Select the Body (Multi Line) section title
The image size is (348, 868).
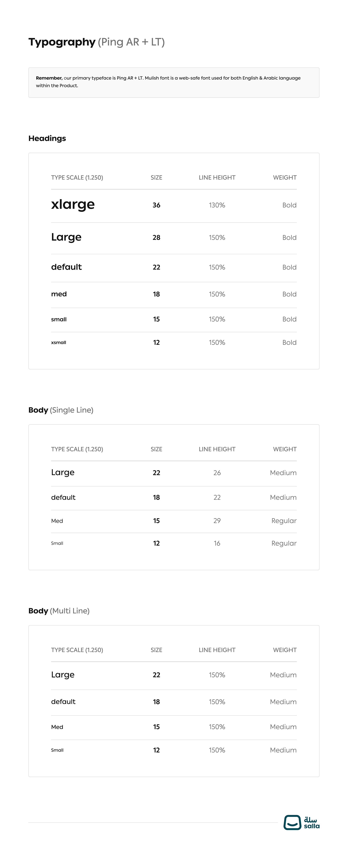(x=59, y=611)
